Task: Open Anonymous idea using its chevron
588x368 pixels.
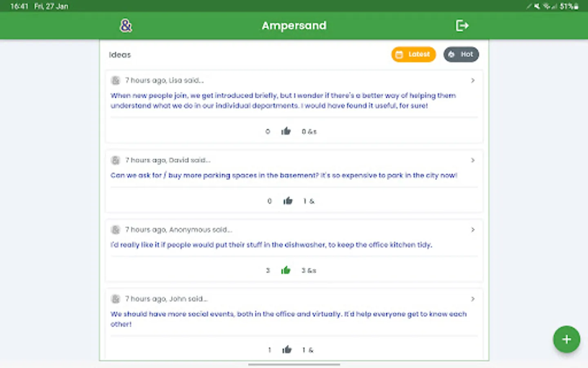Action: click(x=473, y=230)
